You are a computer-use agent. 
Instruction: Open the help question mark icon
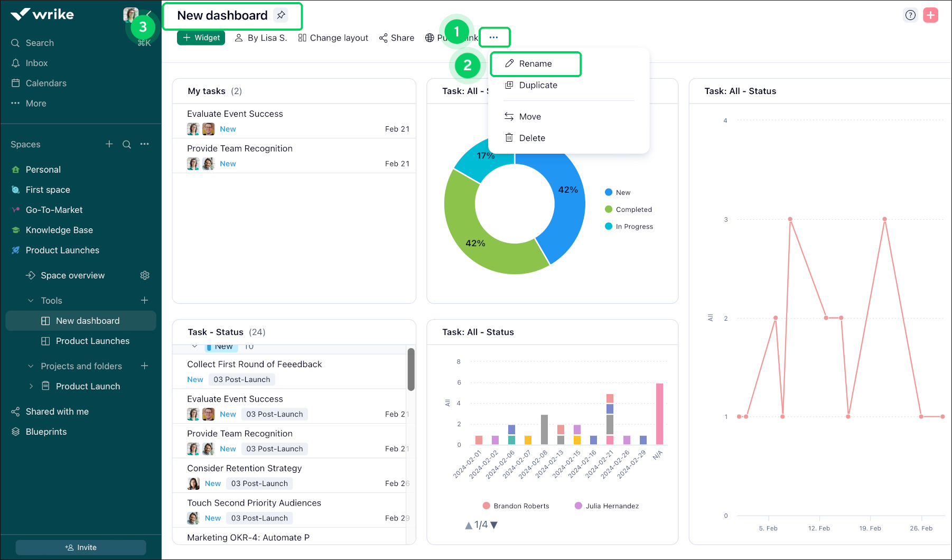910,15
